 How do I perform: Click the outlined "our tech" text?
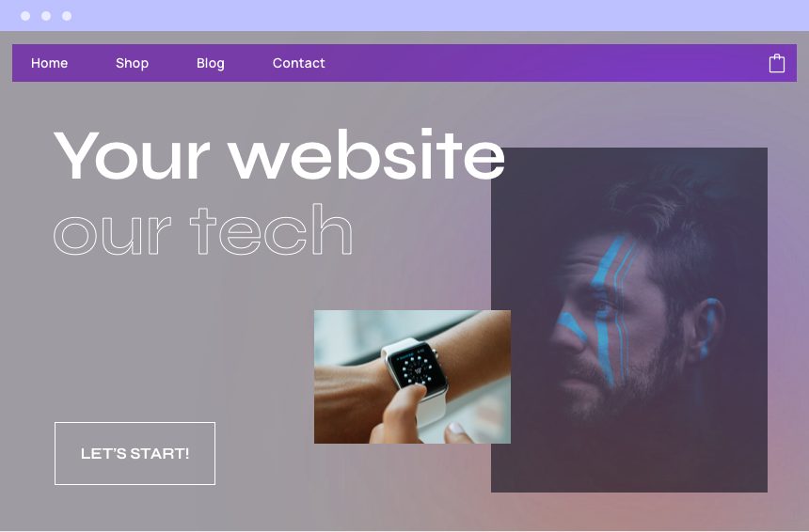pyautogui.click(x=203, y=229)
